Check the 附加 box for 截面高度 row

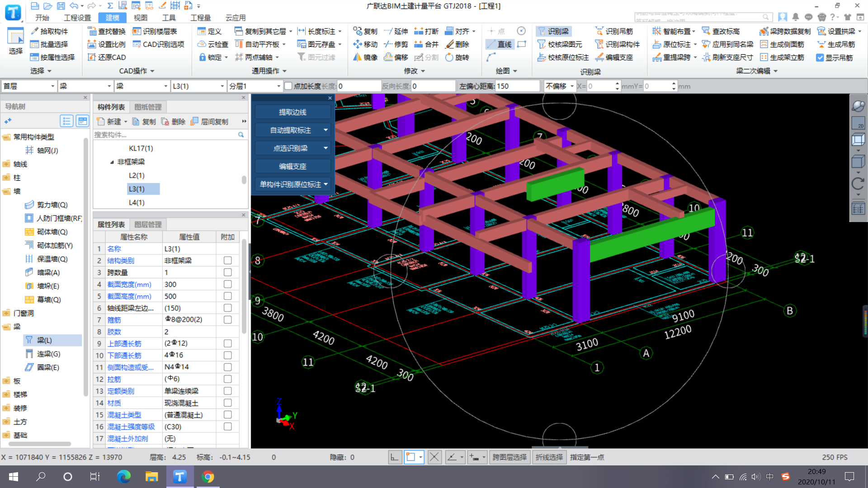pyautogui.click(x=228, y=296)
